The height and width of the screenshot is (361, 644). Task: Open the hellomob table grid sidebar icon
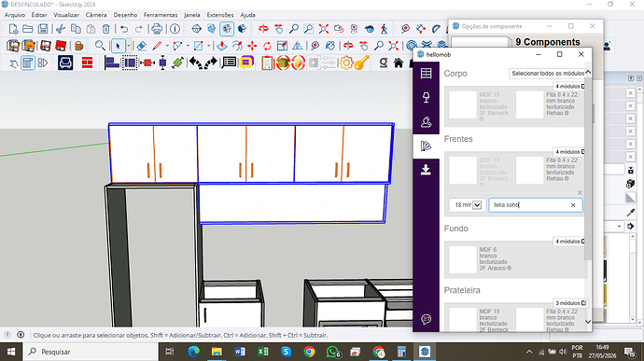click(426, 74)
